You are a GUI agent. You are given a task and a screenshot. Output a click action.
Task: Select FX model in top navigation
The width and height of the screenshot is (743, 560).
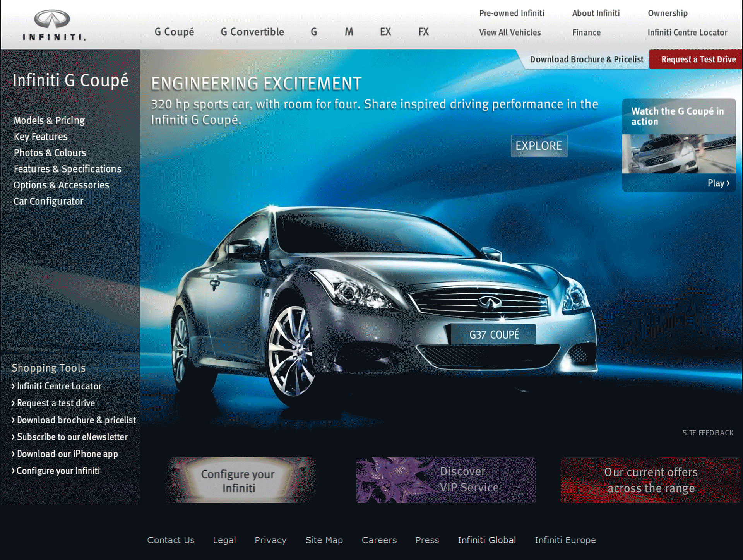pyautogui.click(x=423, y=32)
